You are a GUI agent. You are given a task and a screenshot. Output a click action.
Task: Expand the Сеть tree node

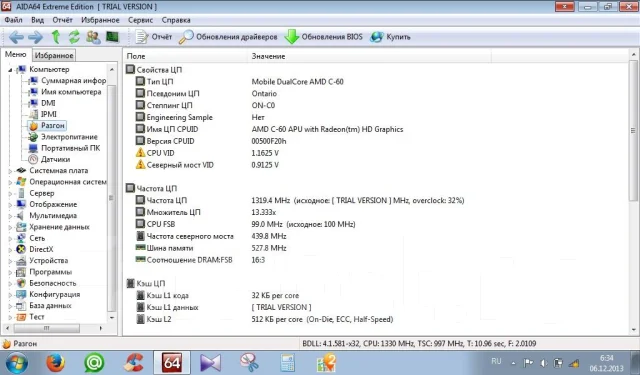tap(10, 238)
